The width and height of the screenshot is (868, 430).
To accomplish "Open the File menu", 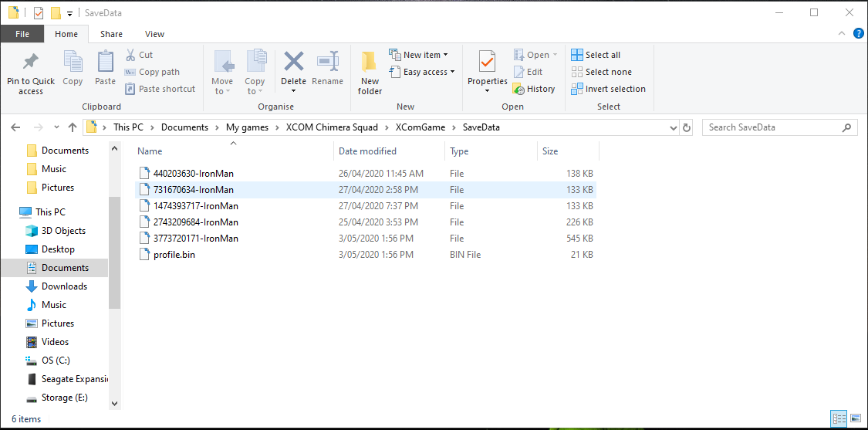I will pos(22,34).
